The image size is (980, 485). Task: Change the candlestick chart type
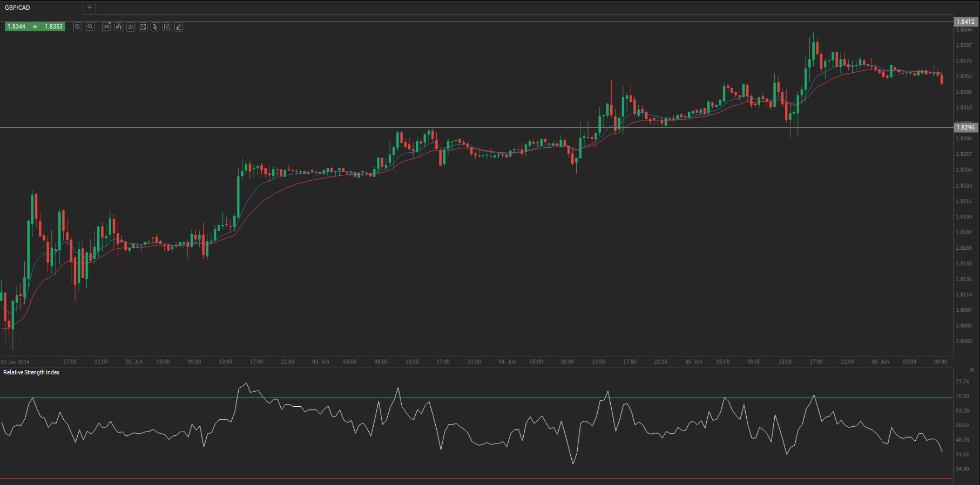(119, 27)
